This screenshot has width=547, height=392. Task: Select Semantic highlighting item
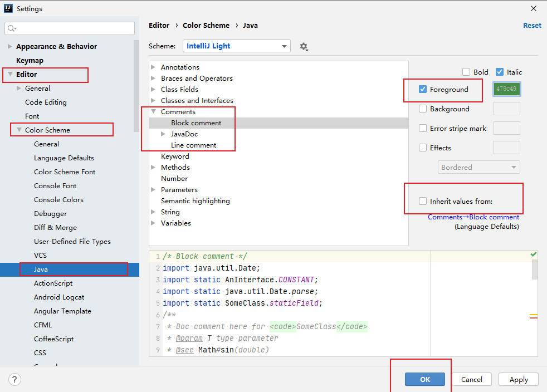pyautogui.click(x=196, y=201)
